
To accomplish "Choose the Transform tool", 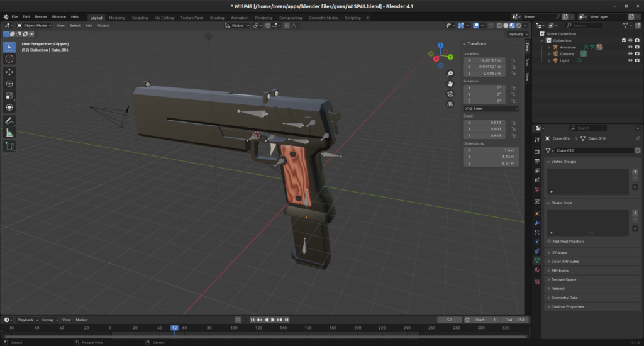I will click(x=9, y=108).
